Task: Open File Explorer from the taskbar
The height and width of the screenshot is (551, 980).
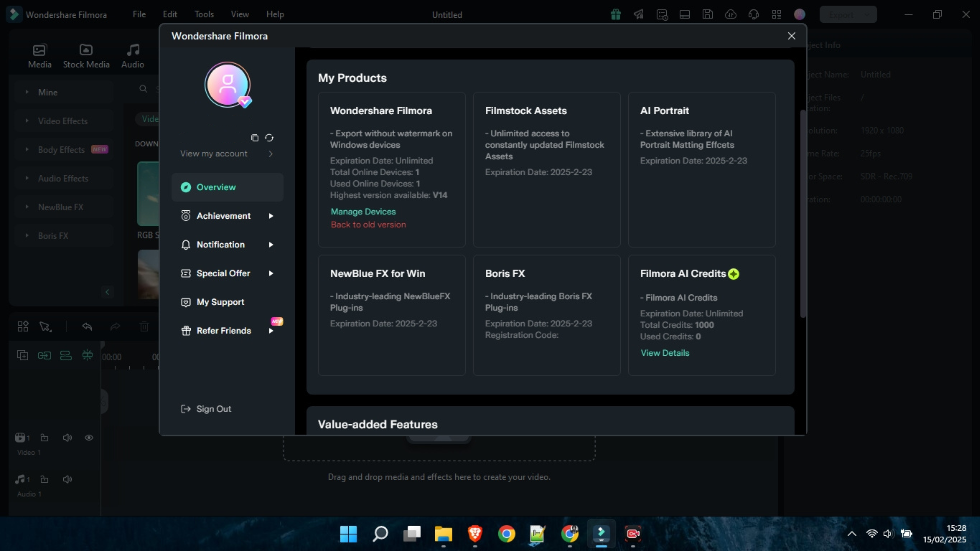Action: click(443, 534)
